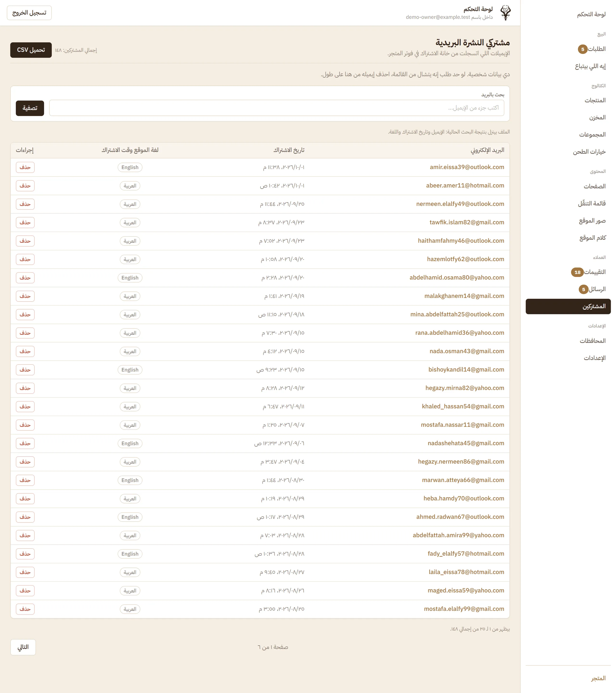Click the تسجيل الخروج logout button

[29, 13]
